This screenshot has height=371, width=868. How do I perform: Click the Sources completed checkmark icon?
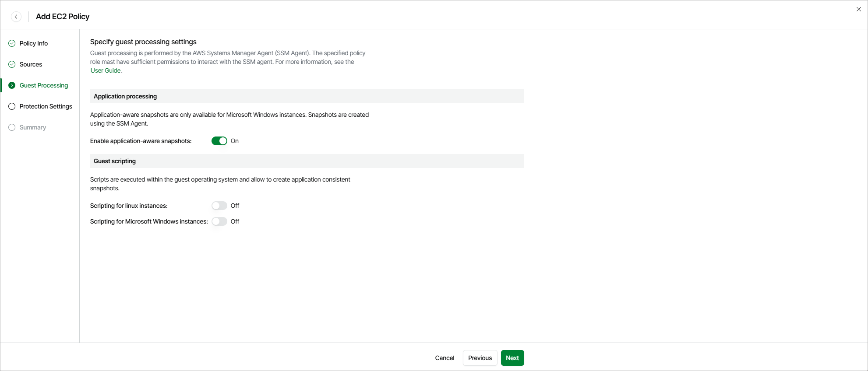point(12,64)
